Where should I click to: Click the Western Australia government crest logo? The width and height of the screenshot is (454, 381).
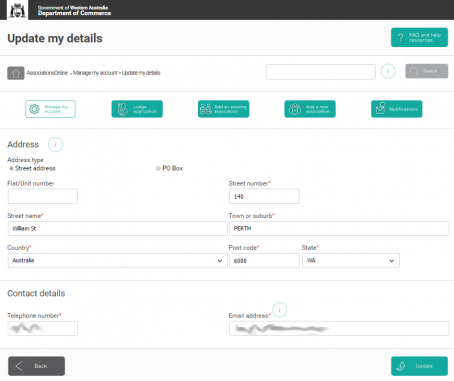pos(17,10)
